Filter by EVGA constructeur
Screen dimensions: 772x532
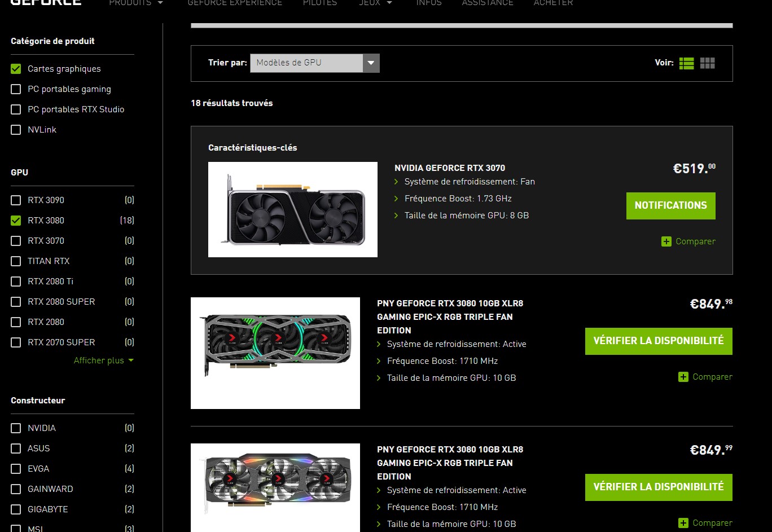point(16,469)
